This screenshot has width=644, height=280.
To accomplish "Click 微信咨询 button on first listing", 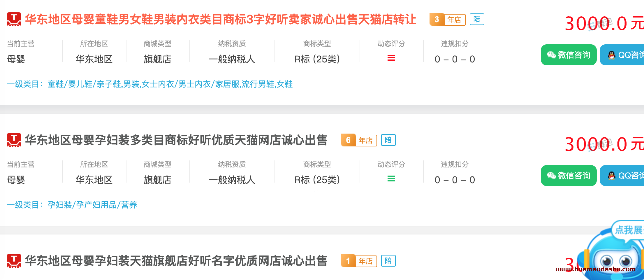I will (x=569, y=55).
